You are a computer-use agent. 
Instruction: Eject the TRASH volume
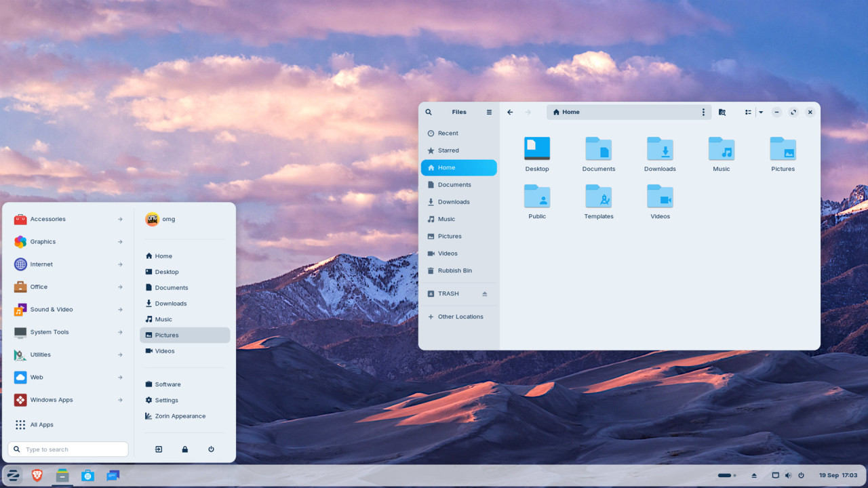click(x=483, y=293)
